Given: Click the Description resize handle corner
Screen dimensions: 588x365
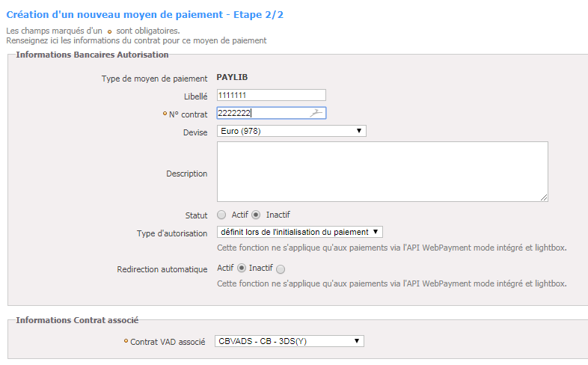Looking at the screenshot, I should pos(544,197).
